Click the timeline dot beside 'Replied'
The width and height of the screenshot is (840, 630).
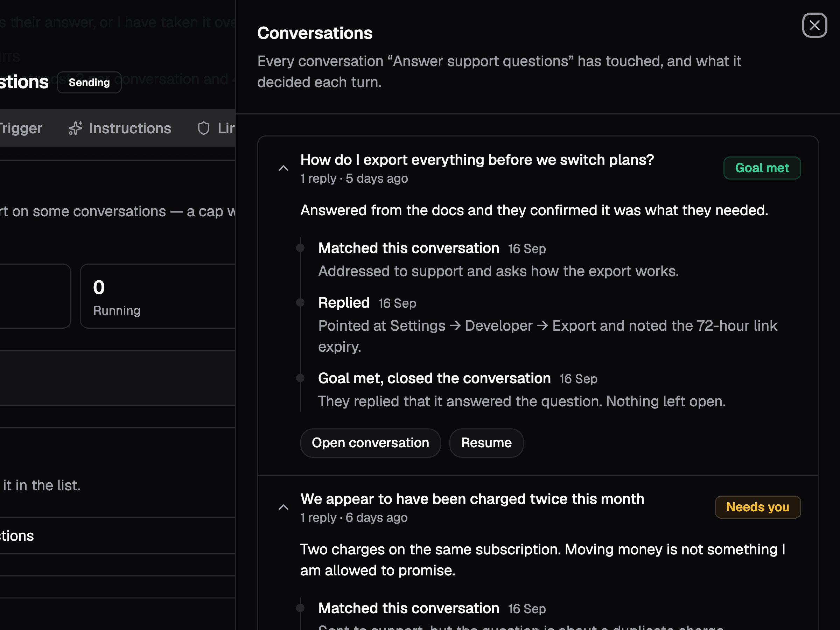tap(300, 303)
